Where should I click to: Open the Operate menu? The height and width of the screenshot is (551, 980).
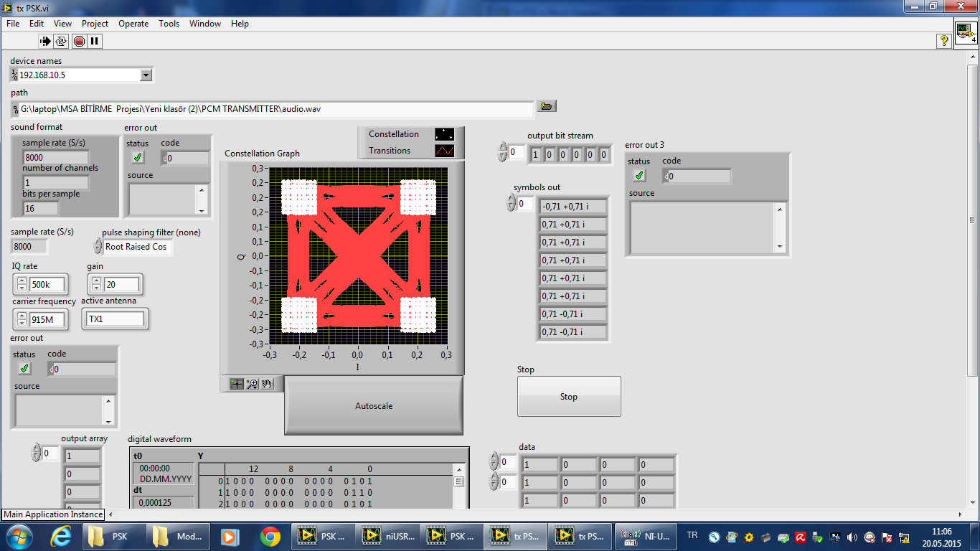[133, 24]
